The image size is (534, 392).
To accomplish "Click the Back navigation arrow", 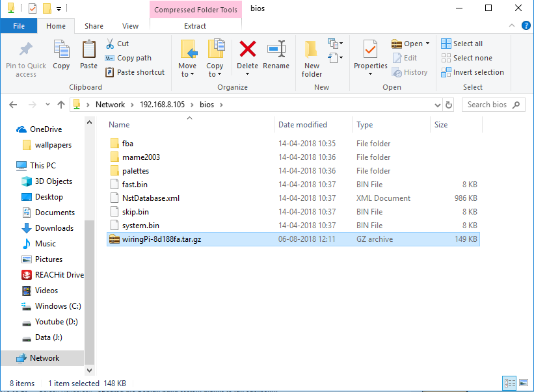I will click(x=13, y=105).
